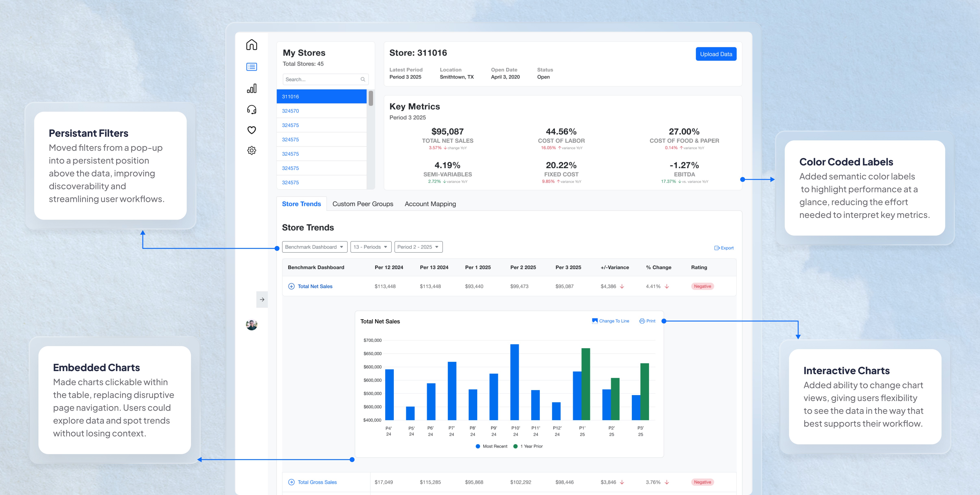The height and width of the screenshot is (495, 980).
Task: Open the heart favorites icon
Action: tap(251, 130)
